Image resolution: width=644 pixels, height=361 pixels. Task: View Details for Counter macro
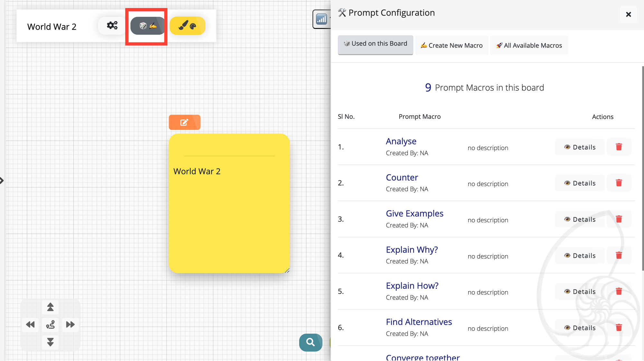tap(580, 183)
